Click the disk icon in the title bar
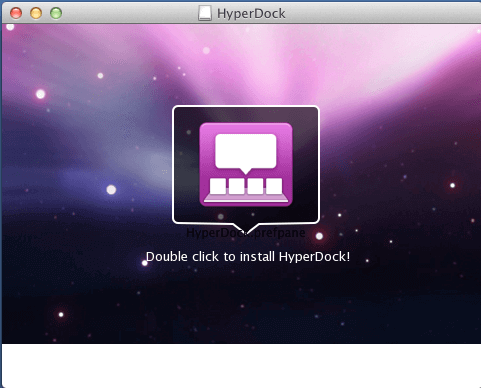 (205, 13)
